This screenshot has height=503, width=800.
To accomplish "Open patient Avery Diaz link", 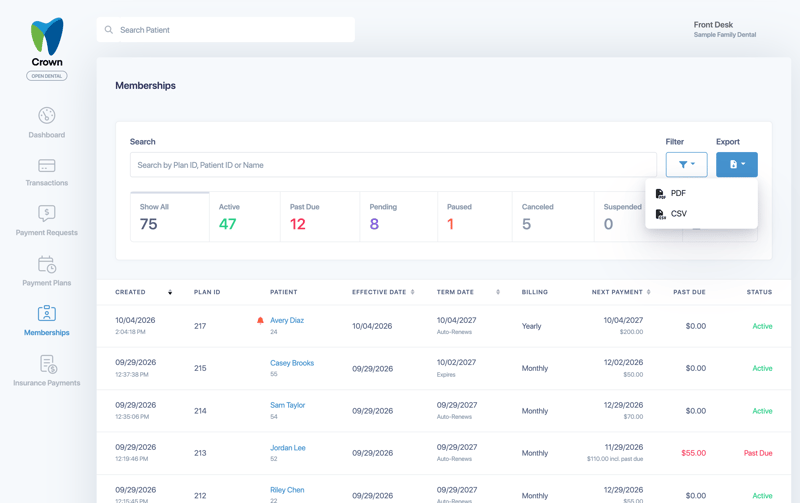I will click(x=287, y=320).
